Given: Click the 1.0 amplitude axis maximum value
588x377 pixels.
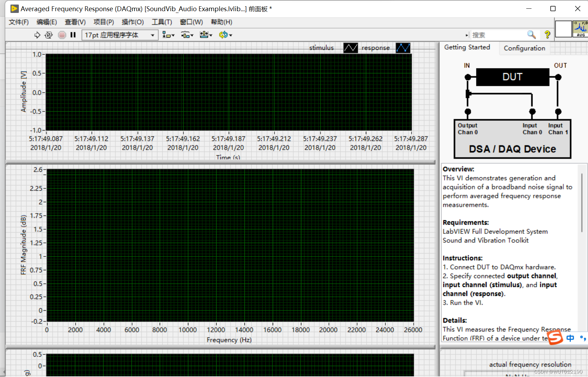Looking at the screenshot, I should click(37, 54).
